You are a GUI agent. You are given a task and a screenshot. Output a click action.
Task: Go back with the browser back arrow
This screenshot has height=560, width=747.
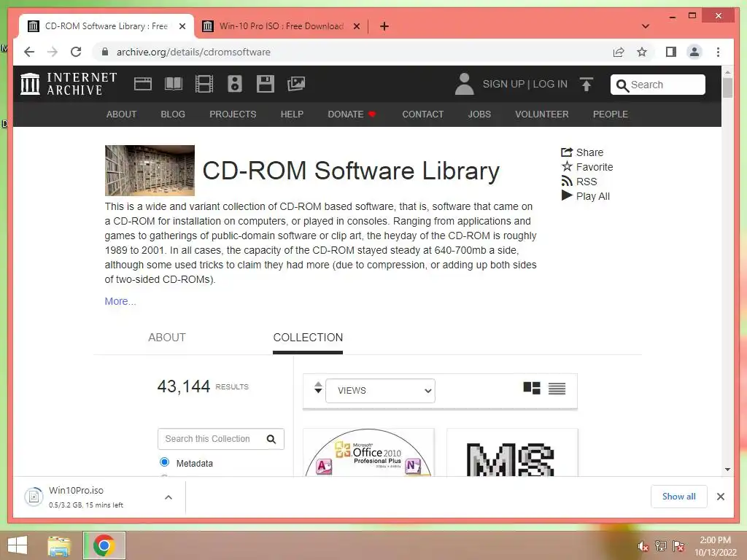(29, 52)
